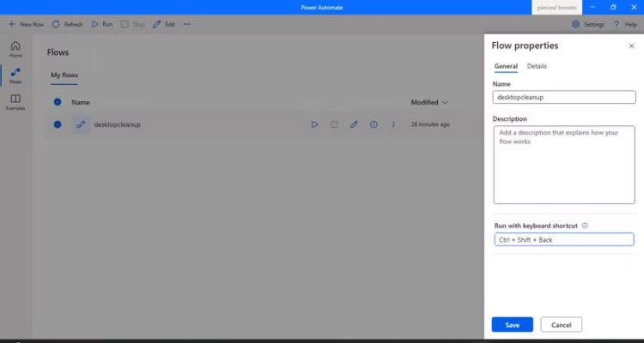Screen dimensions: 644x343
Task: Select the My flows tab
Action: [x=64, y=75]
